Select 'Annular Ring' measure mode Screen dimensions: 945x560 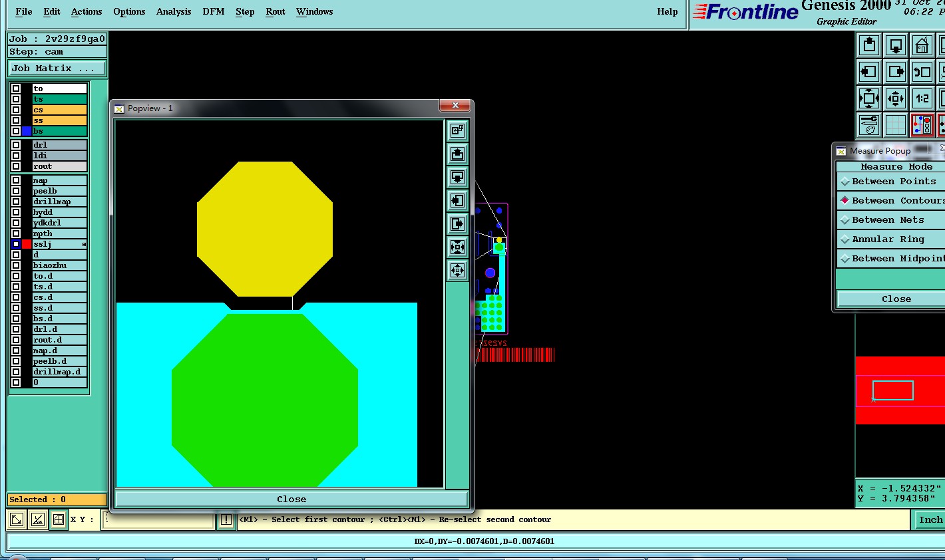pos(891,239)
